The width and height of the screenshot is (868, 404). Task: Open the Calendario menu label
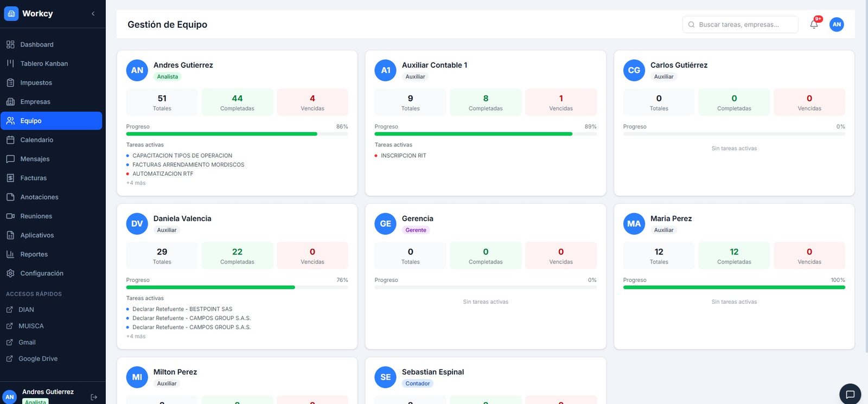click(x=37, y=140)
